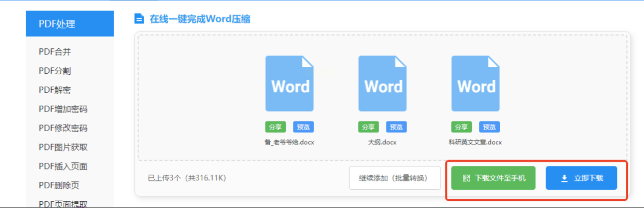This screenshot has width=644, height=208.
Task: Share the 大纲.docx file with 分享
Action: point(368,127)
